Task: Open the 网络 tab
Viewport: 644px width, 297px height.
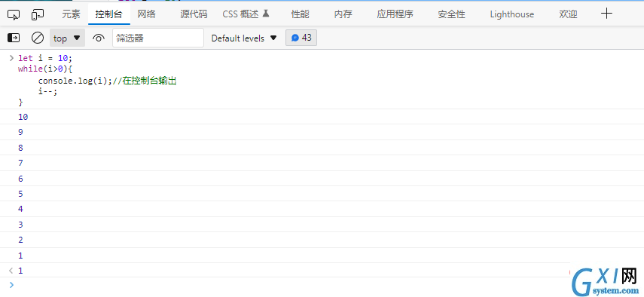Action: [x=147, y=14]
